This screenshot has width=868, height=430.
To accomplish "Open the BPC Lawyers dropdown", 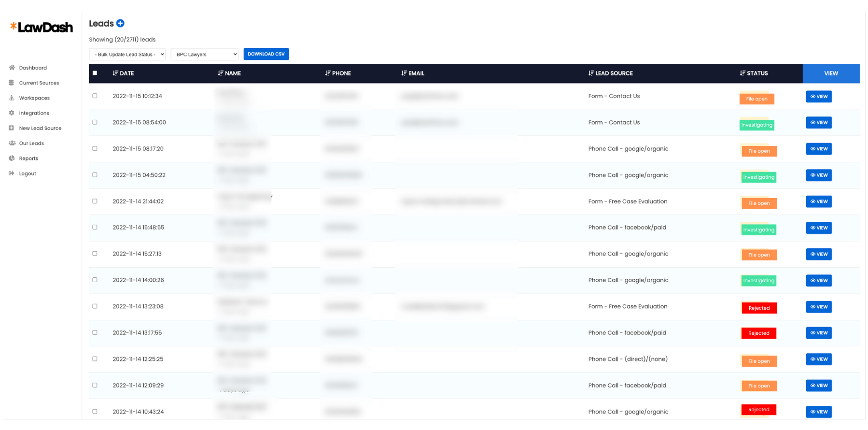I will (205, 54).
